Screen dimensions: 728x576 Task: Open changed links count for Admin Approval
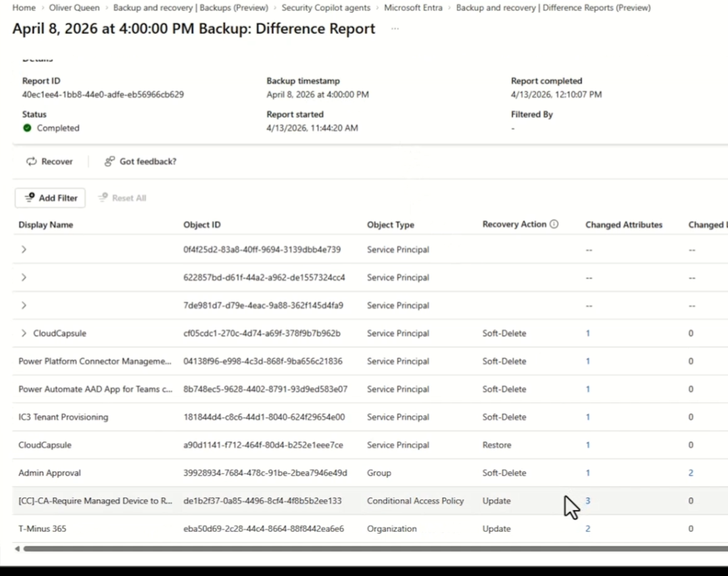(x=691, y=473)
